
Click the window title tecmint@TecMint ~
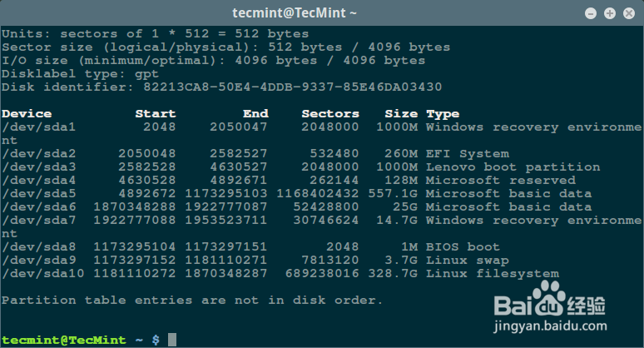pyautogui.click(x=295, y=13)
